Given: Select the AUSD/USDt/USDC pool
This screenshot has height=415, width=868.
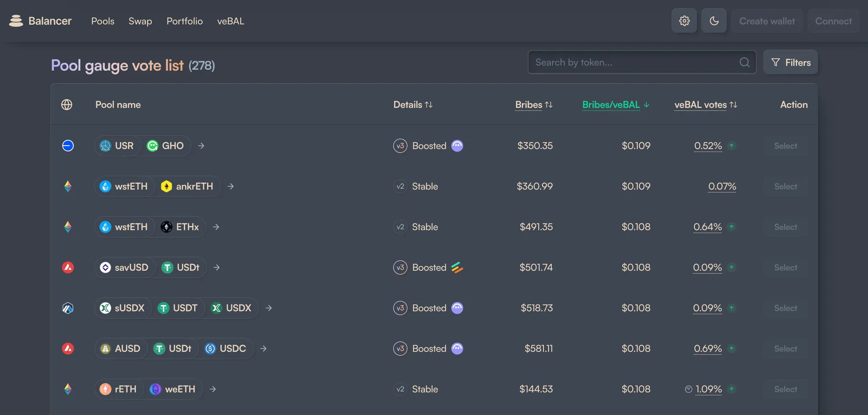Looking at the screenshot, I should pos(786,348).
